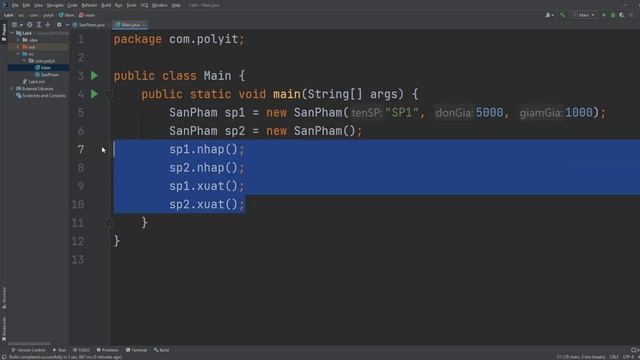
Task: Open the Terminal tool window
Action: click(136, 350)
